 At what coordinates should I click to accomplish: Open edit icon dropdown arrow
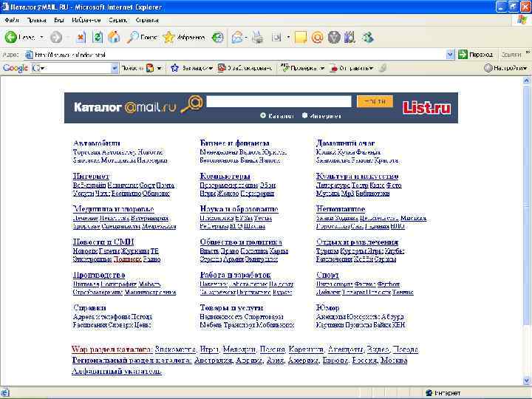tap(288, 38)
